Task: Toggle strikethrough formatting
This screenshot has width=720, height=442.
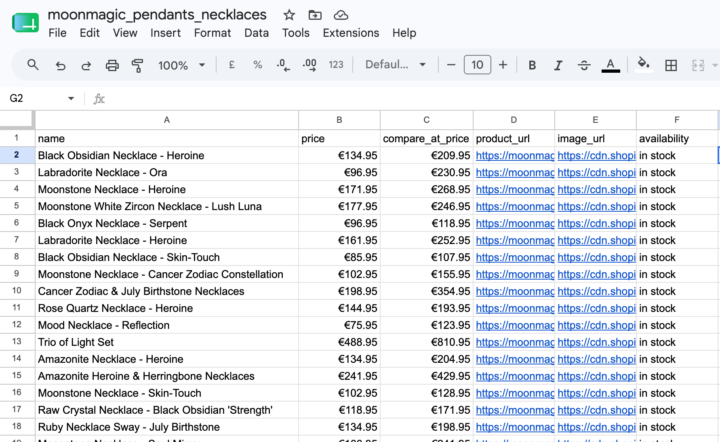Action: [584, 65]
